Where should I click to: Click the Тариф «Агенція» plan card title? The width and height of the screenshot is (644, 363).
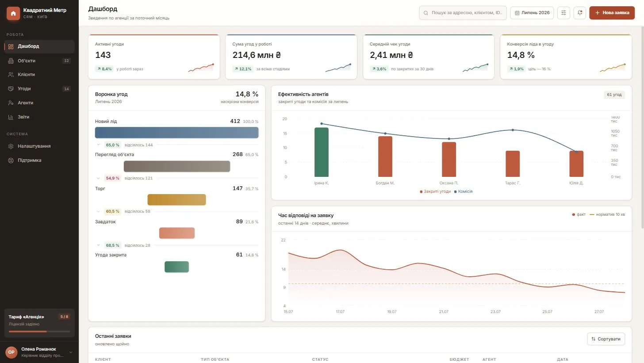point(27,317)
